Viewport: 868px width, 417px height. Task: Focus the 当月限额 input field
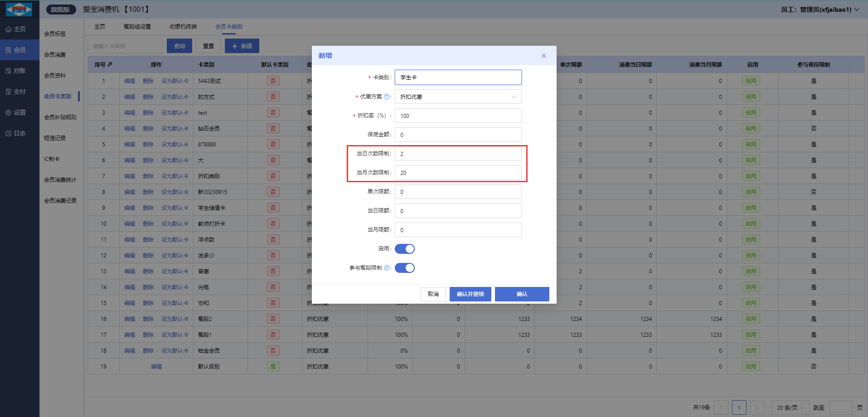(x=458, y=230)
